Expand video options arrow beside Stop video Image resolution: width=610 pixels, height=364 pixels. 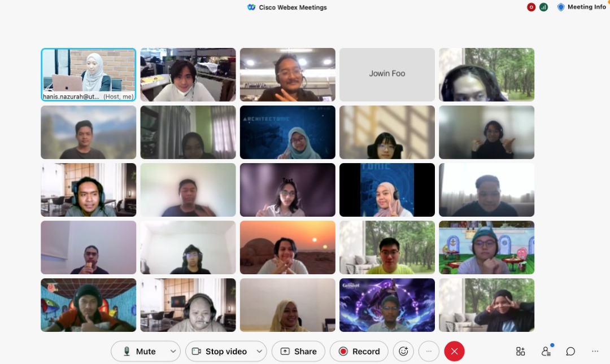tap(259, 351)
